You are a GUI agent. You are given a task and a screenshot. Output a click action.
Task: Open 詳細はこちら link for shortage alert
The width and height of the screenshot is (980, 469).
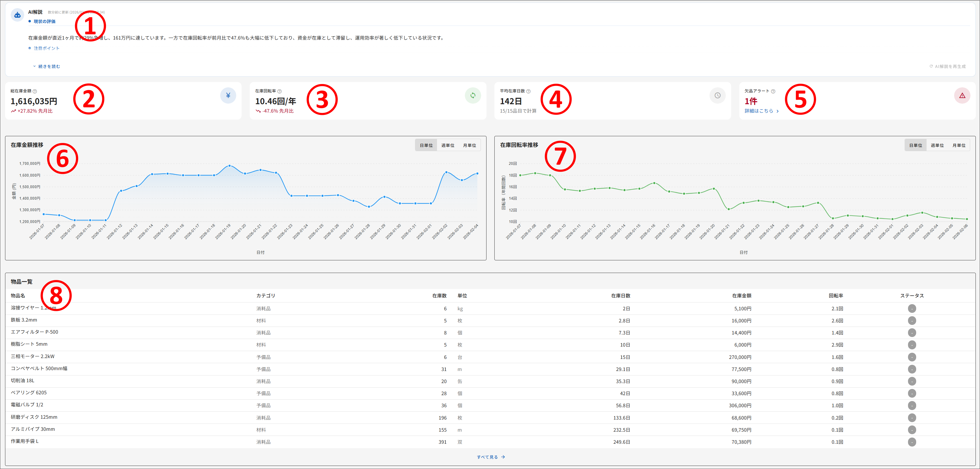coord(762,111)
